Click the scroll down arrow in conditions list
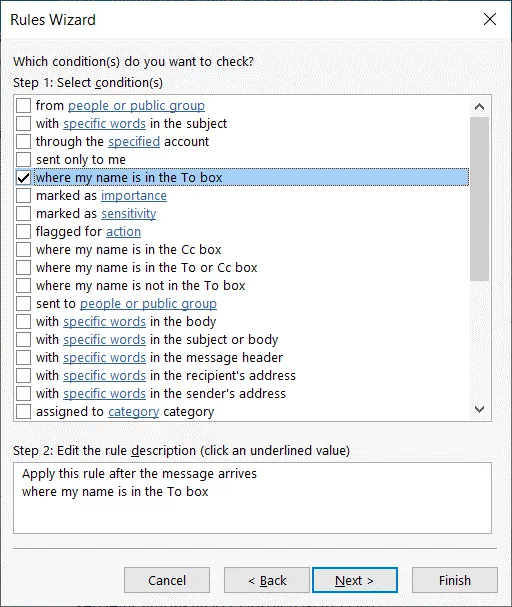The width and height of the screenshot is (512, 607). (x=479, y=409)
